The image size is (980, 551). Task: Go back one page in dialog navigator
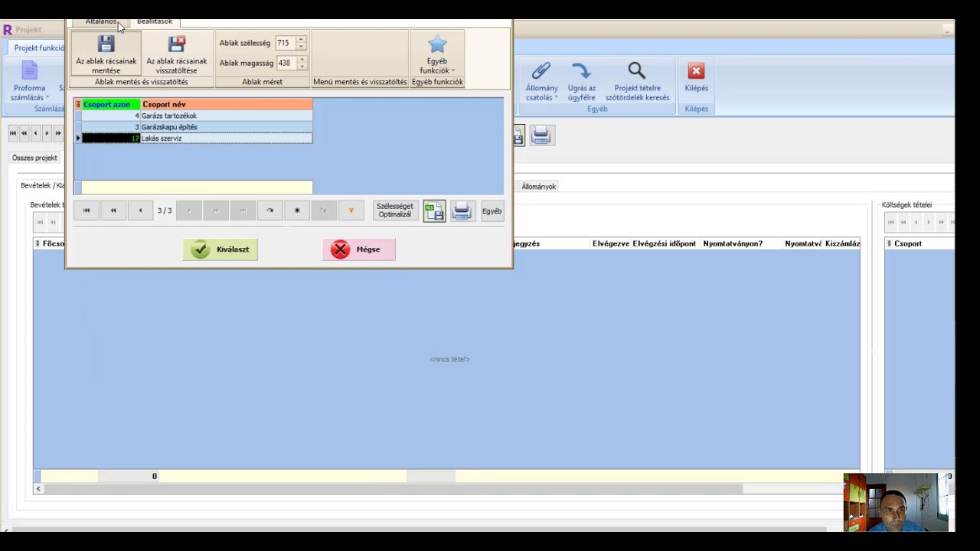pyautogui.click(x=113, y=210)
